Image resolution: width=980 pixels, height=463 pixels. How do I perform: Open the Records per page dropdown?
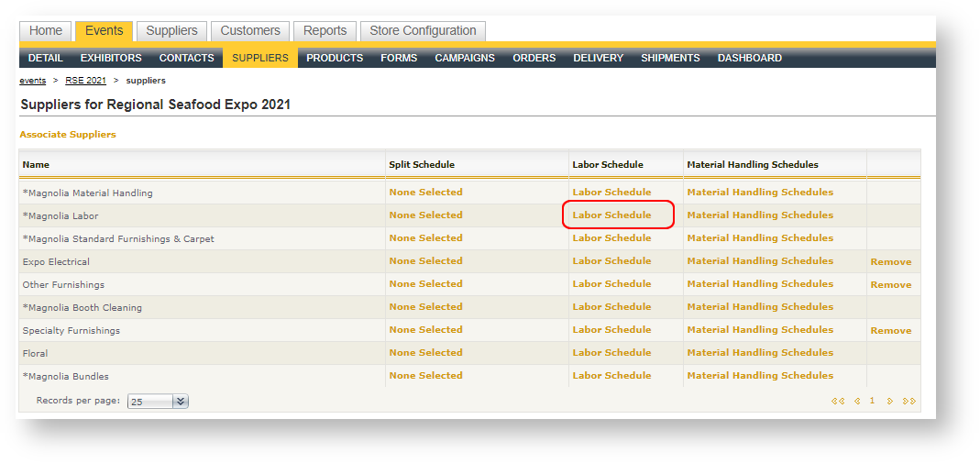tap(180, 402)
